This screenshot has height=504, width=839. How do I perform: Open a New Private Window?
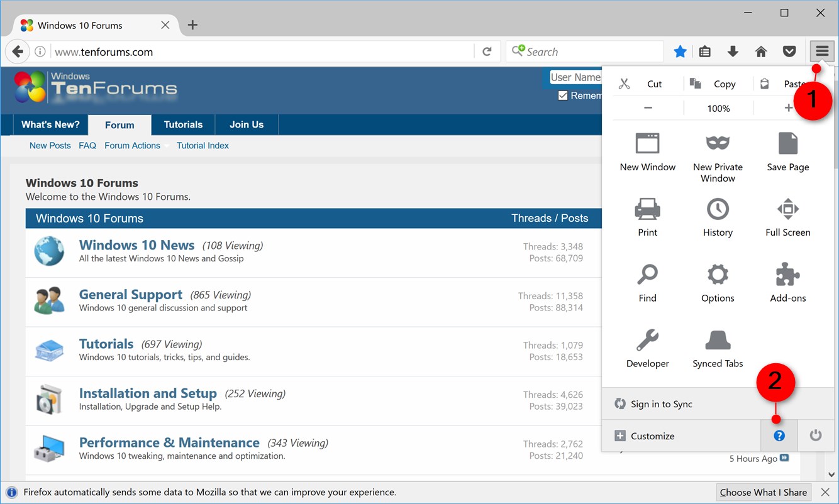click(718, 158)
